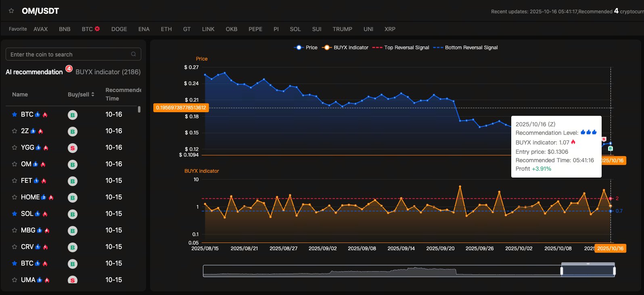644x295 pixels.
Task: Toggle the orange BUYX indicator legend series
Action: [x=345, y=48]
